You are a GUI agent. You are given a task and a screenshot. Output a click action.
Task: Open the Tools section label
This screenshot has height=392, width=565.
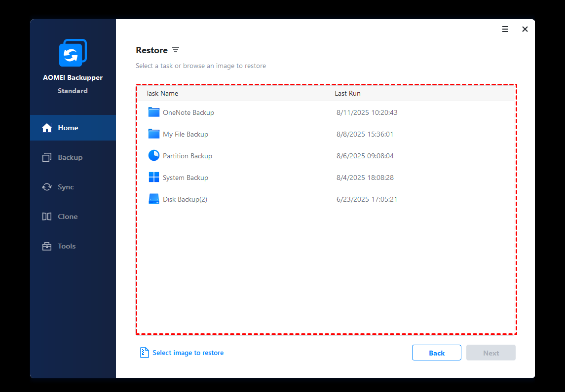click(x=67, y=246)
